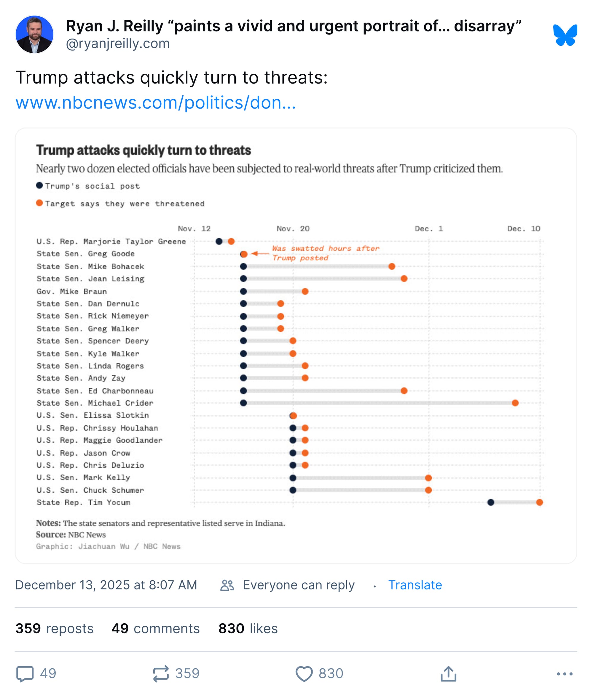Click the orange dot on Michael Crider row
This screenshot has height=700, width=593.
click(515, 403)
